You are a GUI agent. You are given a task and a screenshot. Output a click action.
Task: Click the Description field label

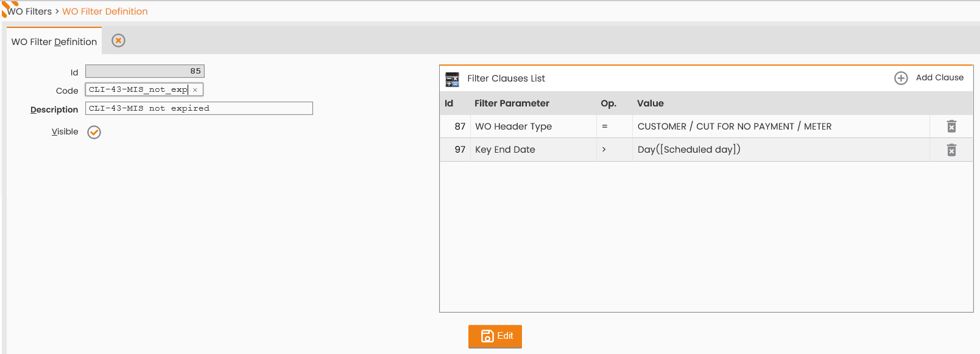[54, 109]
